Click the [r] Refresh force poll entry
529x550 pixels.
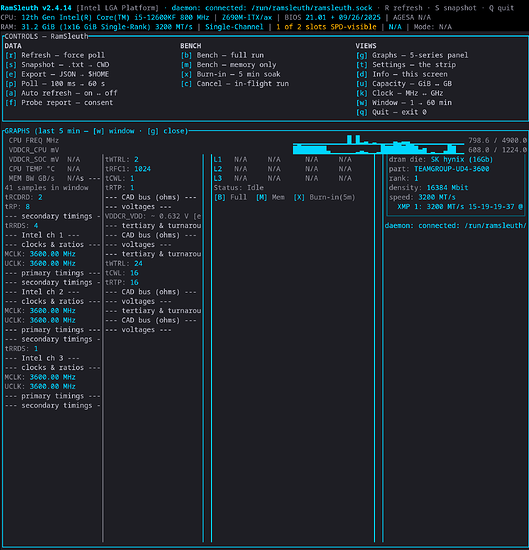click(55, 55)
